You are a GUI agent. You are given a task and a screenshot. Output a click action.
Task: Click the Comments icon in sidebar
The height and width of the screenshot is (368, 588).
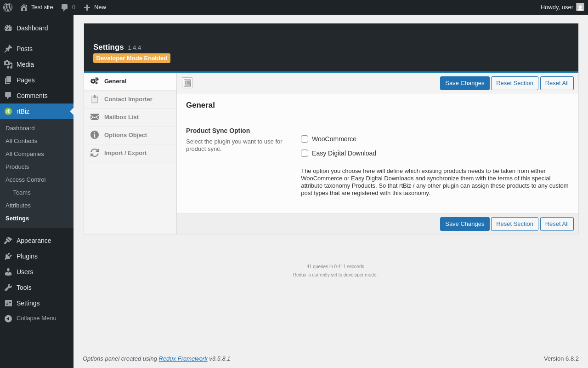(8, 96)
